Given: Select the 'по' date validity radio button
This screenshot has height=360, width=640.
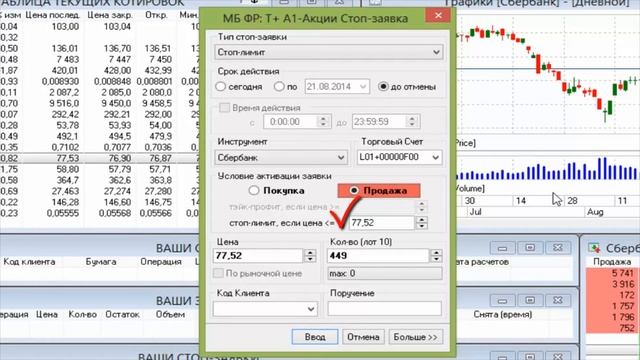Looking at the screenshot, I should coord(279,87).
